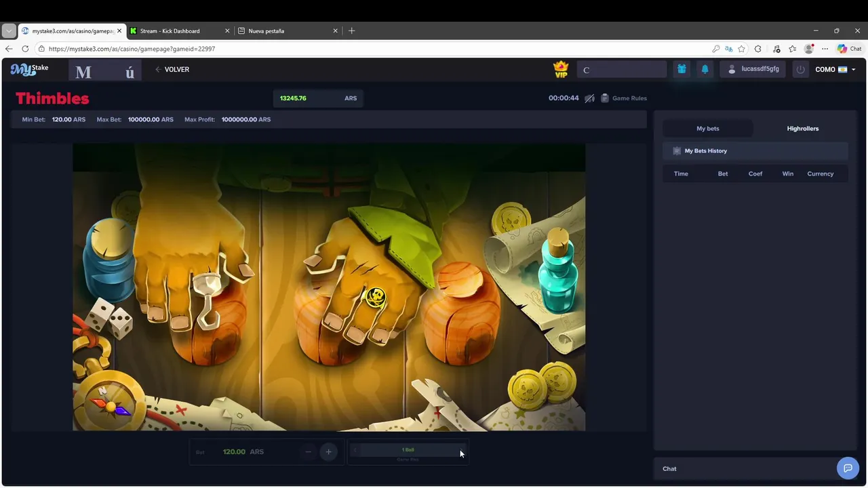Open the browser profile avatar
Viewport: 868px width, 488px height.
pos(808,49)
